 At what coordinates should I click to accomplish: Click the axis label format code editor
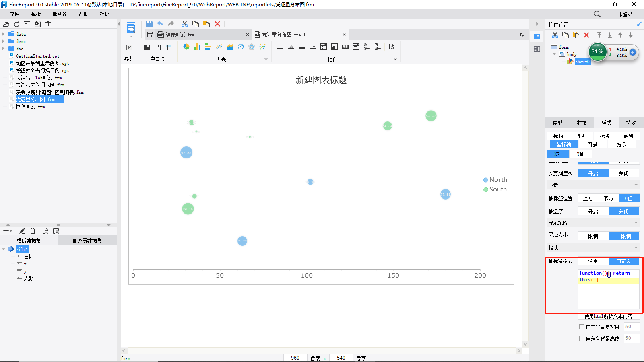pos(609,289)
